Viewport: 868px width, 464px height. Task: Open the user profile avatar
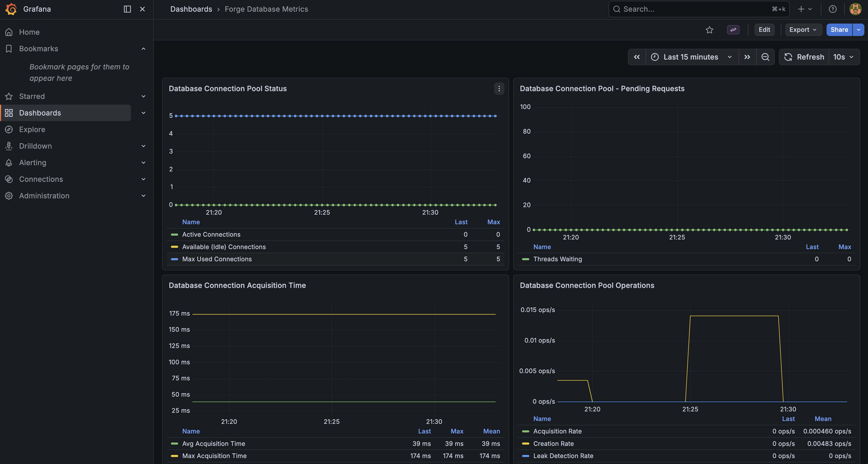coord(855,9)
